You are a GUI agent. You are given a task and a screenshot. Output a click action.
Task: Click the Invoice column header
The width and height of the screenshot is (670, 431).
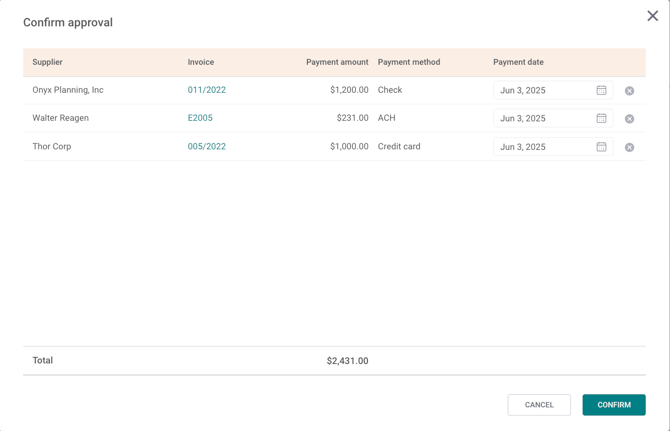click(x=201, y=62)
